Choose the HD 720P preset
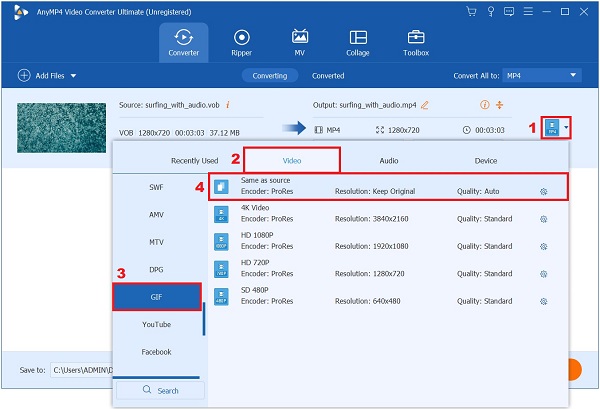The height and width of the screenshot is (409, 600). coord(388,269)
